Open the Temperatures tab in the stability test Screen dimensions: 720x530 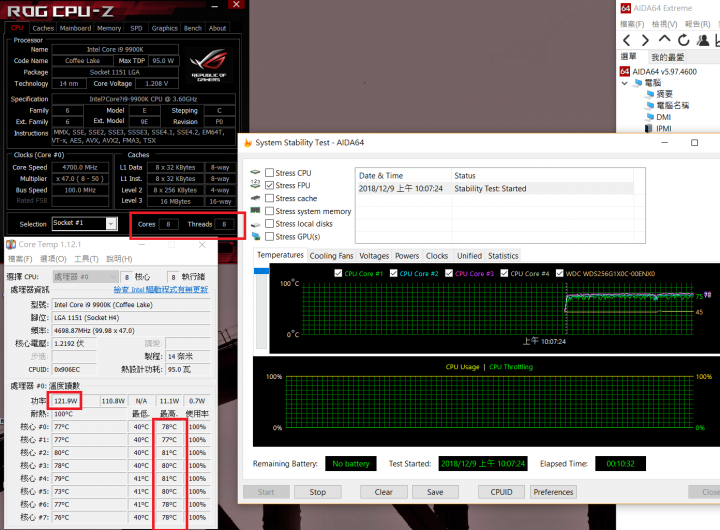280,255
